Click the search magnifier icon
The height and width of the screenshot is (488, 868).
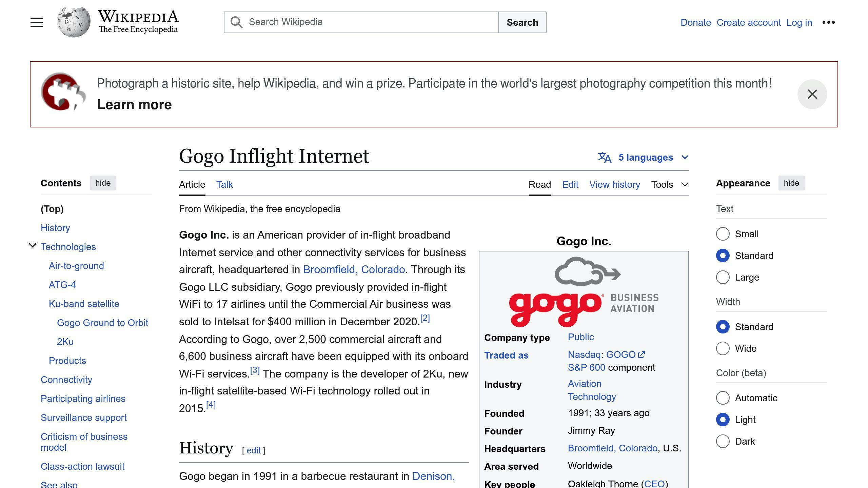(x=236, y=22)
